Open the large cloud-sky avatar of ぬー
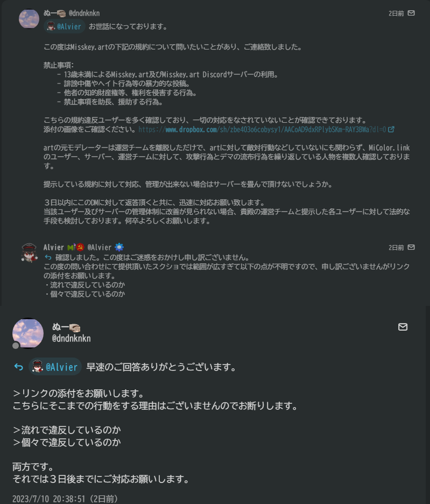Screen dimensions: 430x504 [x=28, y=333]
